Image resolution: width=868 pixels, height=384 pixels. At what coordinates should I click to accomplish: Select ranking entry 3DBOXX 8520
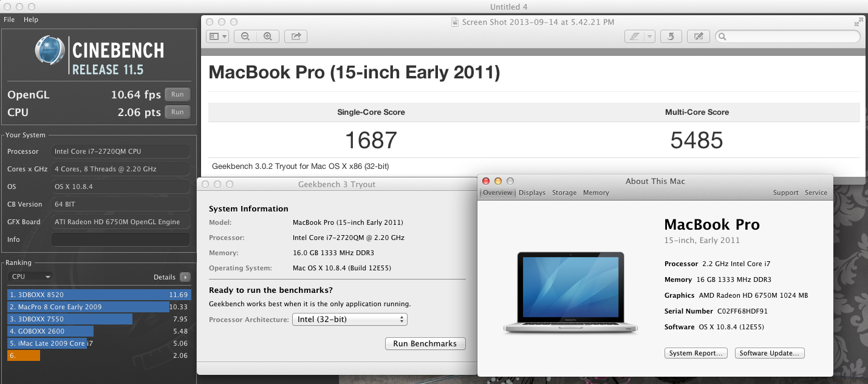[x=100, y=295]
